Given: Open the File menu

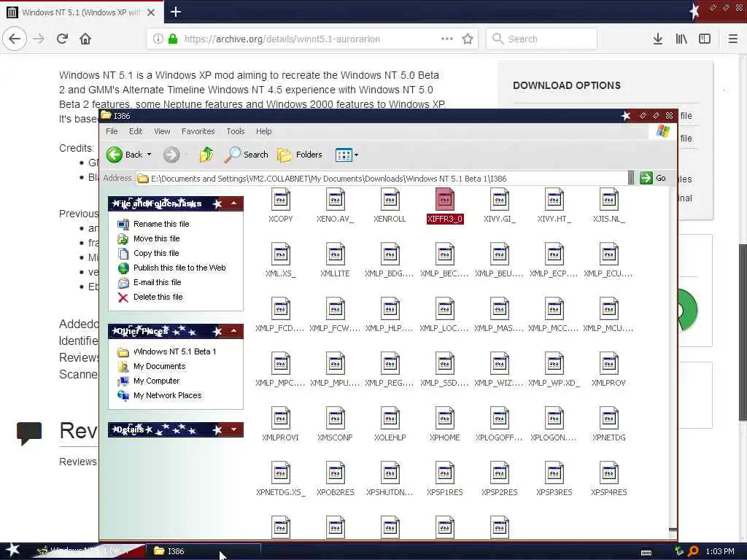Looking at the screenshot, I should click(112, 131).
